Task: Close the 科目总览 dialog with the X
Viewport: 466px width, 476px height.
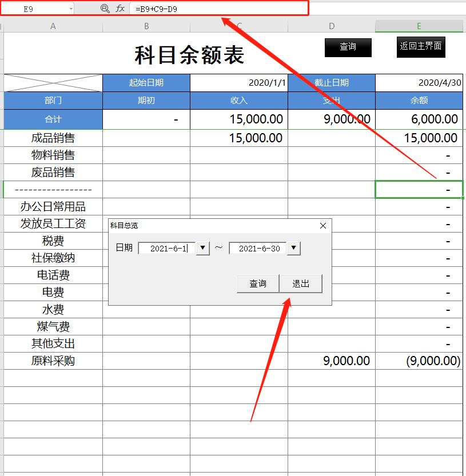Action: 323,226
